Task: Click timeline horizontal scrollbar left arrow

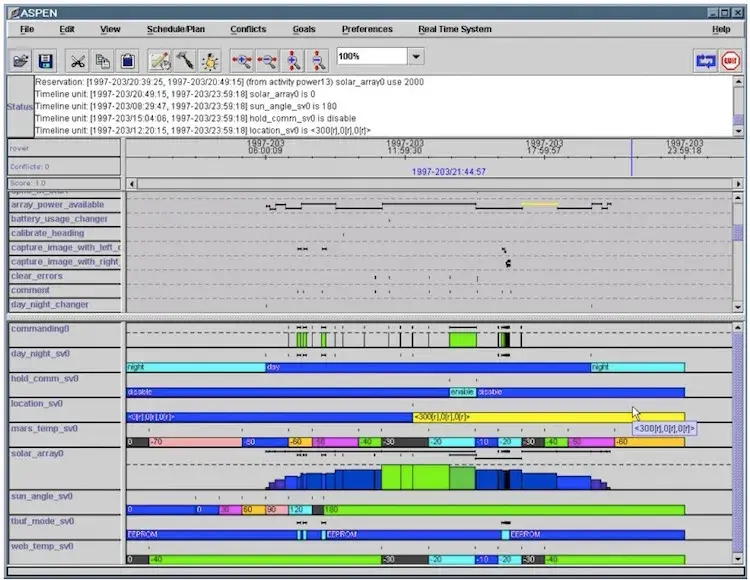Action: 132,184
